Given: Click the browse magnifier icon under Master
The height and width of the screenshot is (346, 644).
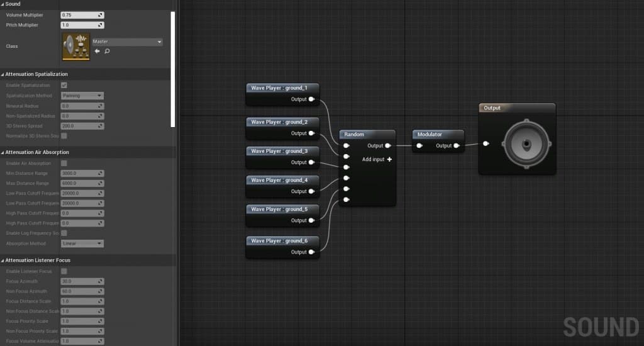Looking at the screenshot, I should click(x=107, y=52).
